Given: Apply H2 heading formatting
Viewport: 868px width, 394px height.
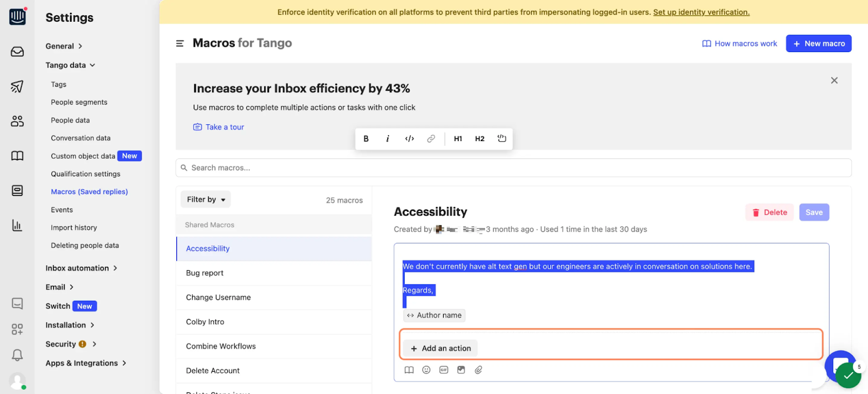Looking at the screenshot, I should pos(480,139).
